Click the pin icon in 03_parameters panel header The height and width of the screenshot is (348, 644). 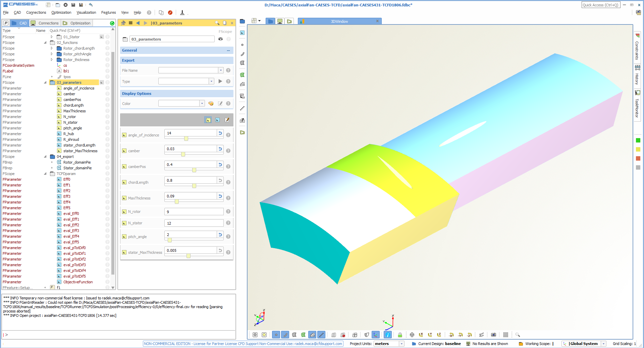click(123, 23)
